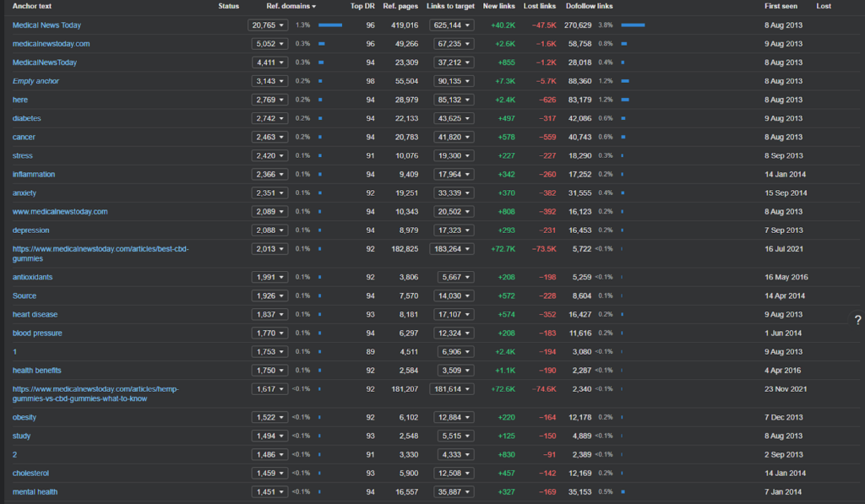Open the 1,753 ref domains dropdown
This screenshot has height=504, width=865.
click(269, 352)
